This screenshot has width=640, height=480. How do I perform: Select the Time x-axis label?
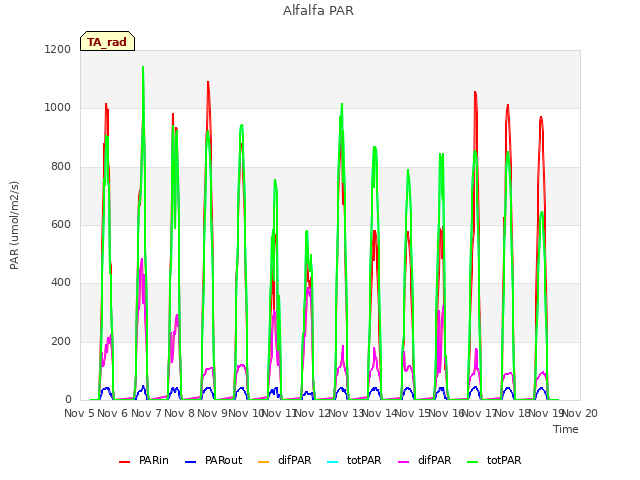click(566, 429)
